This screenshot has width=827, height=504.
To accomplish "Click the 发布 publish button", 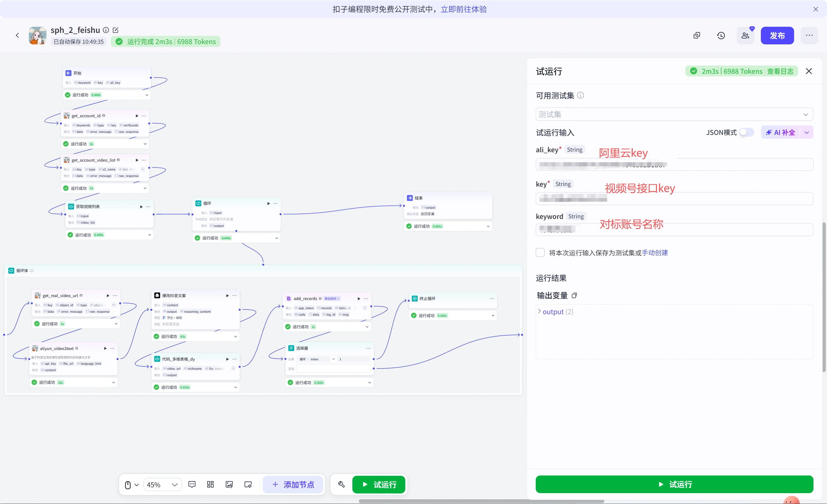I will point(777,35).
